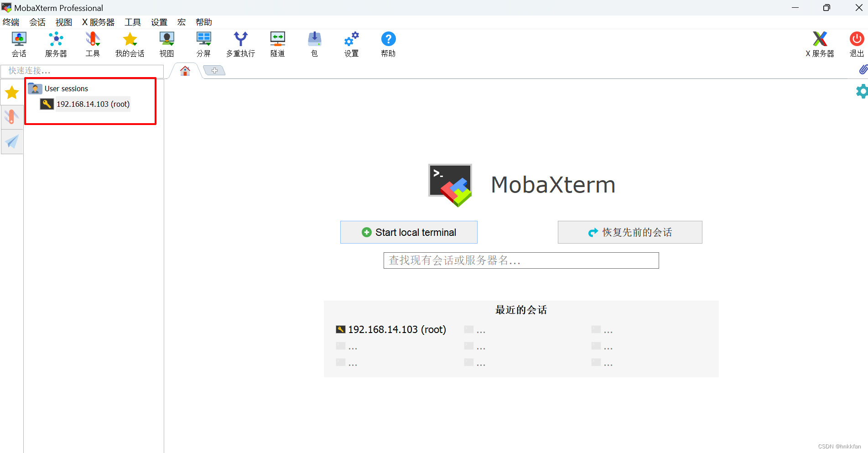Select the star Sessions sidebar tab

[12, 93]
